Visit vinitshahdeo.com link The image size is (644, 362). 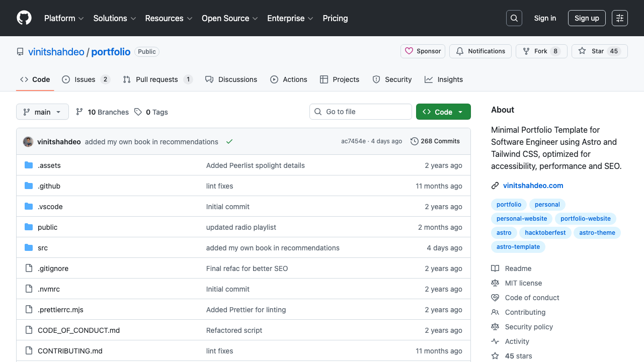[533, 186]
